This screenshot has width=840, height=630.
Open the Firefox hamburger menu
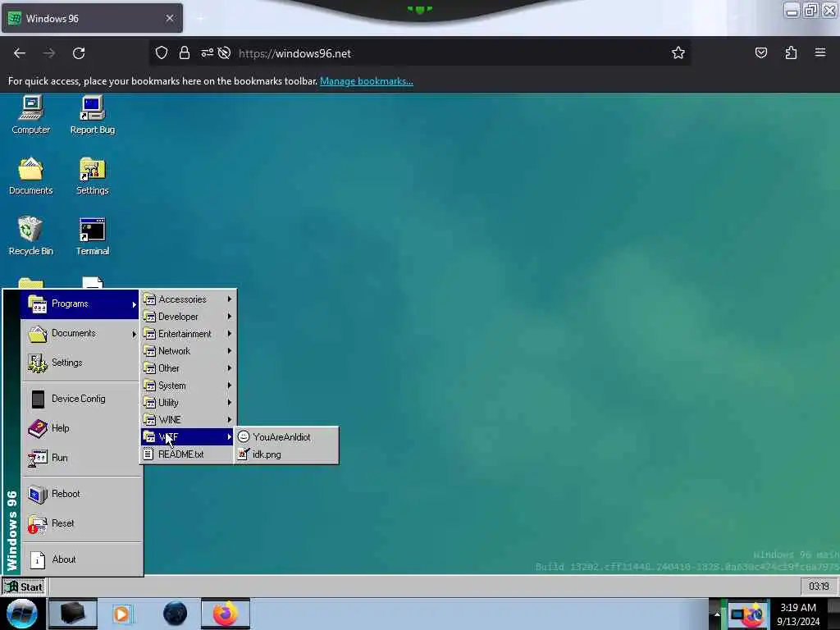point(820,53)
